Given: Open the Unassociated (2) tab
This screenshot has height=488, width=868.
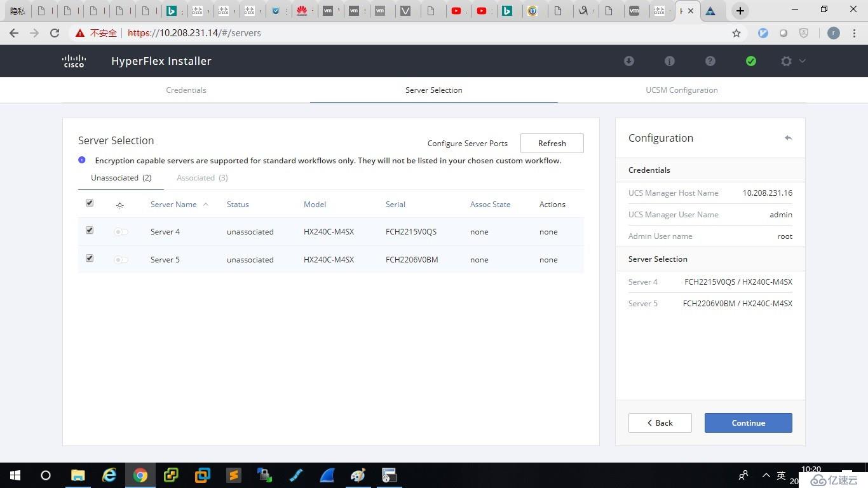Looking at the screenshot, I should [x=121, y=178].
